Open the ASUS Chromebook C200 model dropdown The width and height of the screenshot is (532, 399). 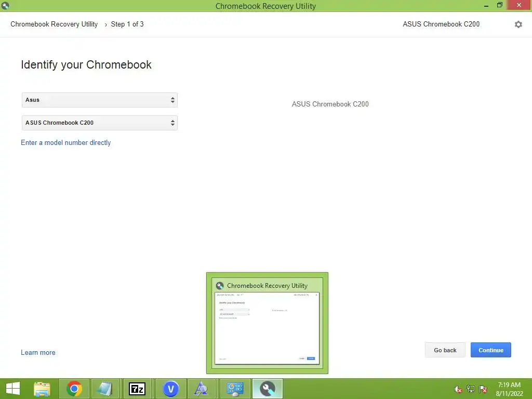pyautogui.click(x=99, y=123)
